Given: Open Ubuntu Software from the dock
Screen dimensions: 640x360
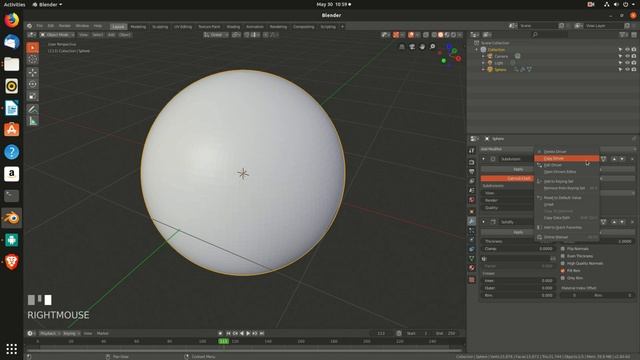Looking at the screenshot, I should point(11,130).
